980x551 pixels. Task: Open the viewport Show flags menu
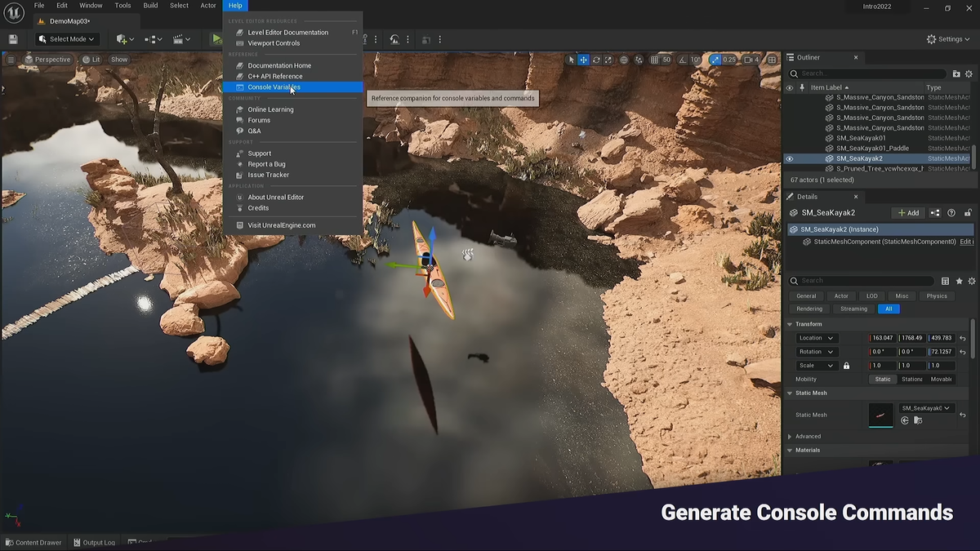pos(119,60)
